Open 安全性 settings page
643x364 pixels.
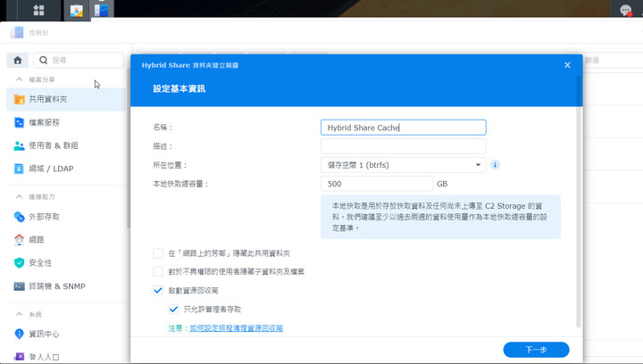(66, 263)
